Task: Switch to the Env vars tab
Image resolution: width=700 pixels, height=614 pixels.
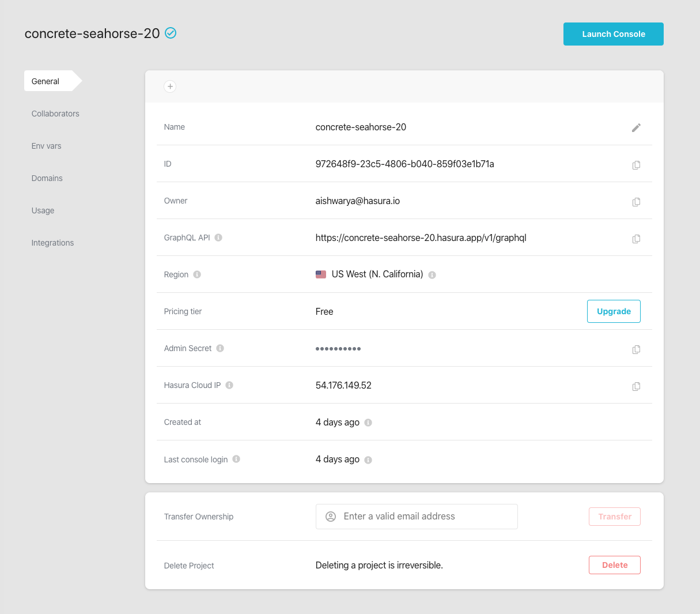Action: [x=46, y=146]
